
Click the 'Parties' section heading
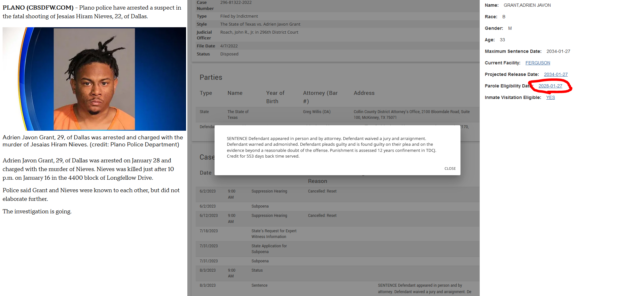(211, 77)
